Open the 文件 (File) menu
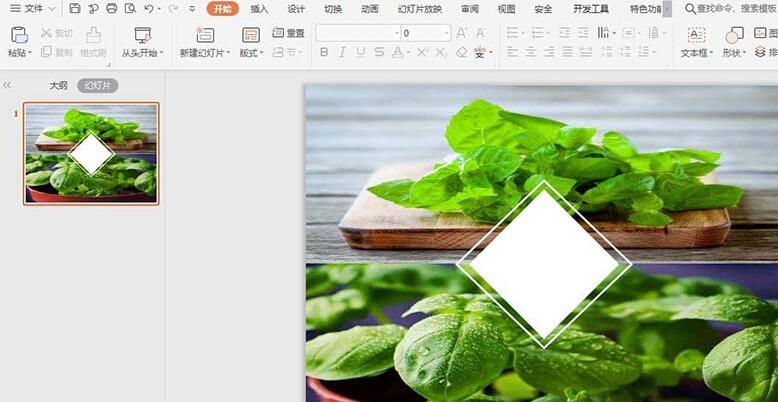 [33, 8]
